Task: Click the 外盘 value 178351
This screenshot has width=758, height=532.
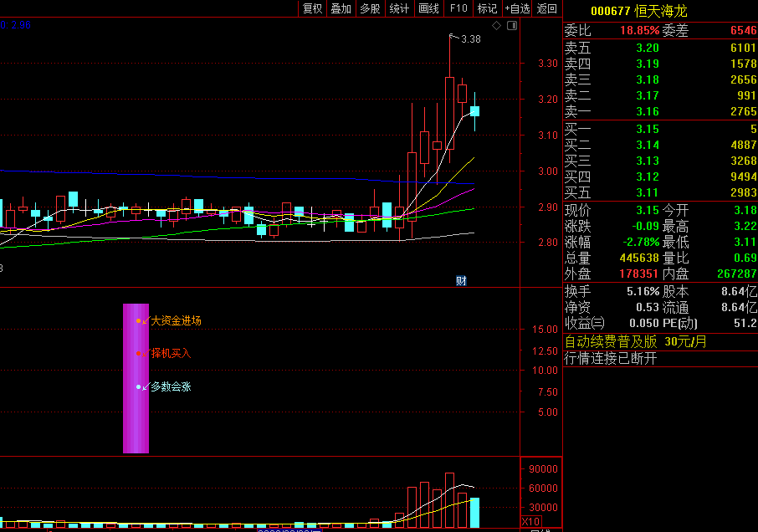Action: [x=638, y=274]
